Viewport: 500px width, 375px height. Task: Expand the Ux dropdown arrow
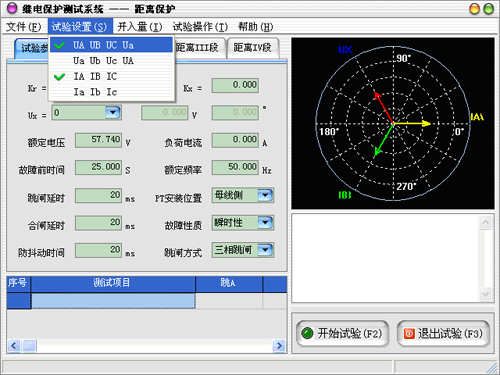tap(113, 113)
